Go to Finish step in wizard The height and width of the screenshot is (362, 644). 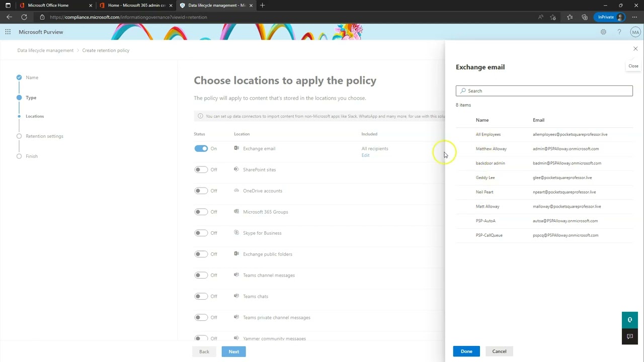32,156
